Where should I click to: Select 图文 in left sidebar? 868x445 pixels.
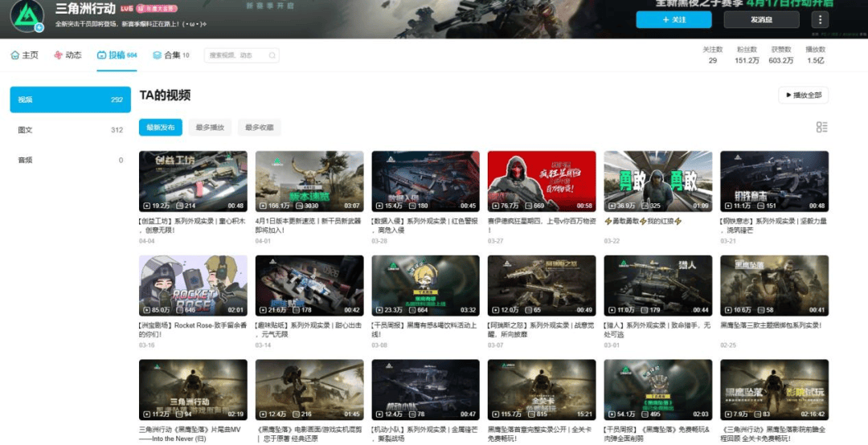pyautogui.click(x=70, y=130)
